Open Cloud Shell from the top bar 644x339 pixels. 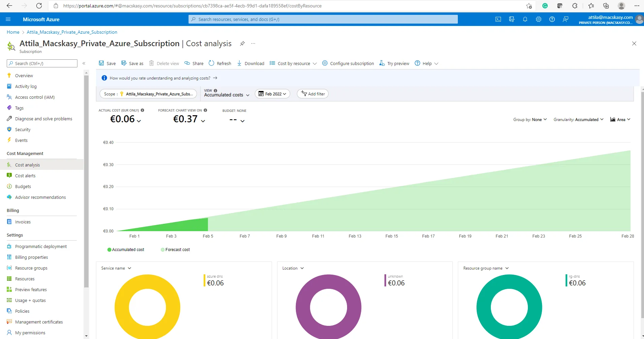[498, 19]
